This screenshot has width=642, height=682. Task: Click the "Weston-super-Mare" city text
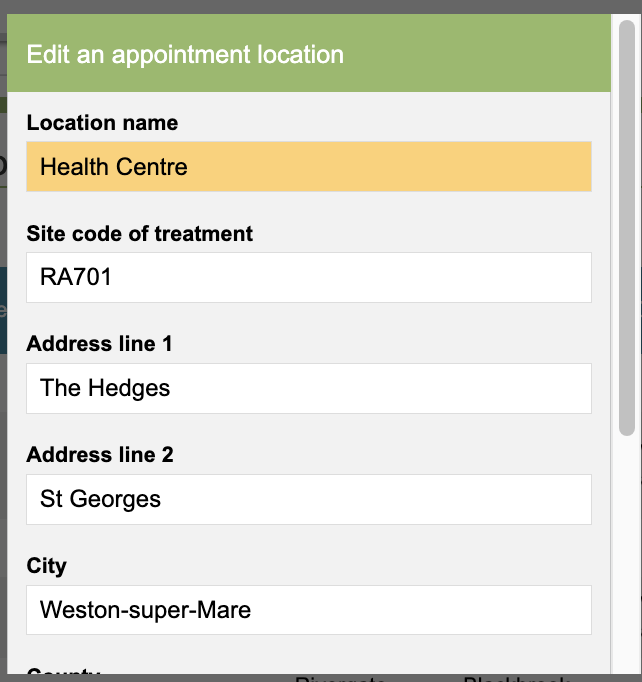(145, 610)
